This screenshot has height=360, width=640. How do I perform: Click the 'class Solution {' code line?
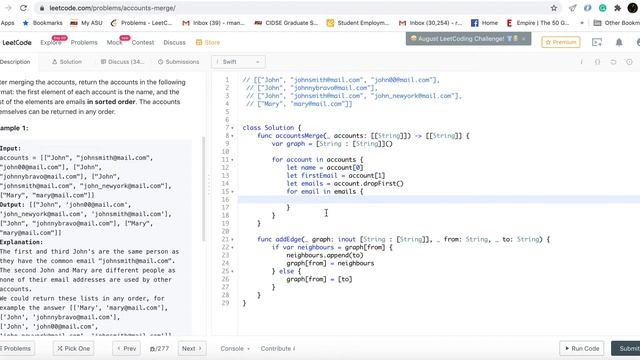[x=271, y=128]
